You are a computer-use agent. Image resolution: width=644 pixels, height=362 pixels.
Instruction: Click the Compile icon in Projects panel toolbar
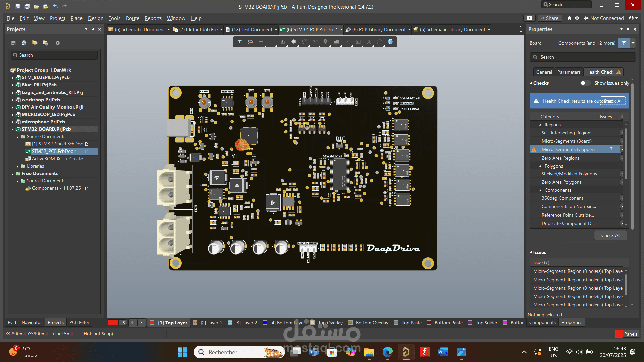[x=24, y=43]
